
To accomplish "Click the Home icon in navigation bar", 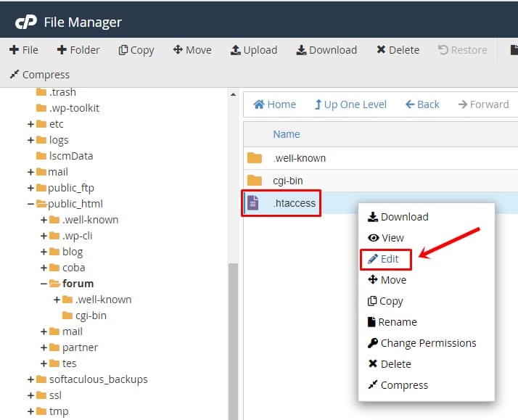I will [x=259, y=104].
